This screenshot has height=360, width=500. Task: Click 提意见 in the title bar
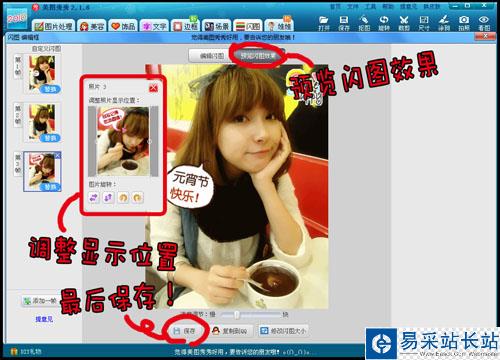(x=408, y=6)
